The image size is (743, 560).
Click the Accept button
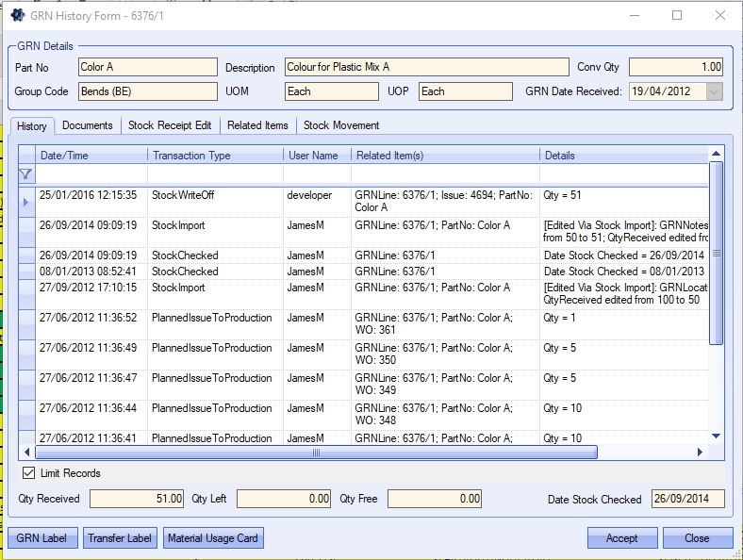621,538
